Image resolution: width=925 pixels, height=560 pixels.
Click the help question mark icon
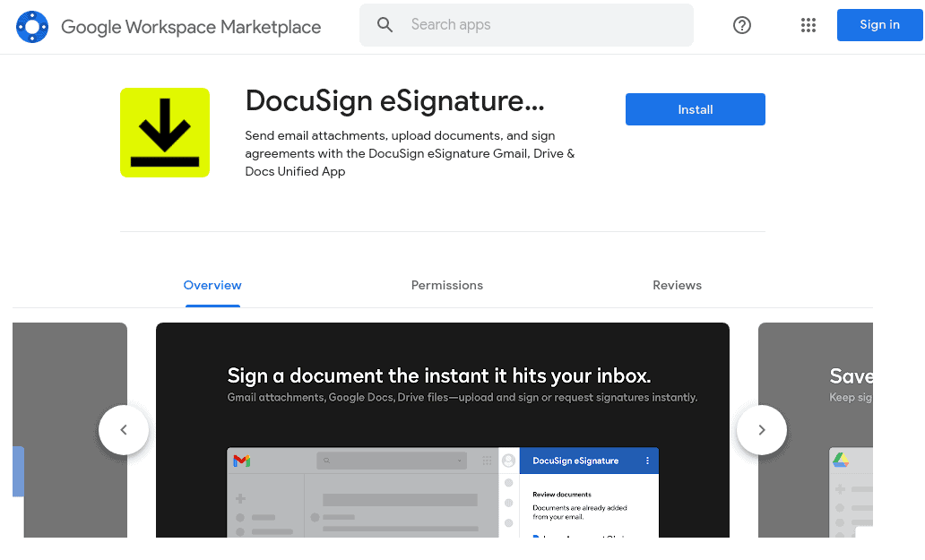(x=742, y=25)
